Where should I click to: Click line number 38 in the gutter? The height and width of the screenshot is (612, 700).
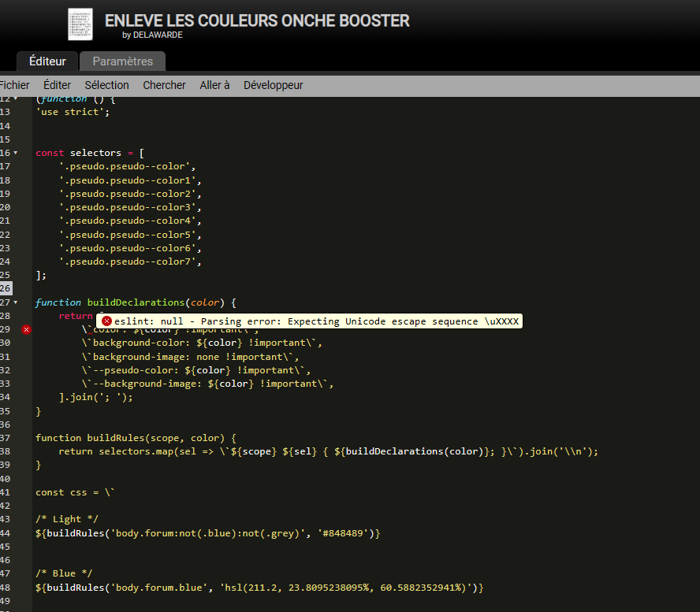click(5, 451)
